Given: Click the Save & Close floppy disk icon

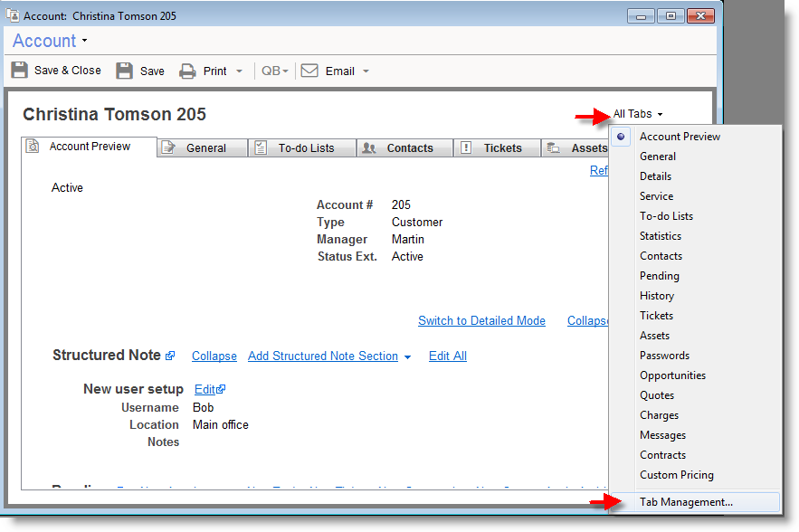Looking at the screenshot, I should [x=19, y=71].
